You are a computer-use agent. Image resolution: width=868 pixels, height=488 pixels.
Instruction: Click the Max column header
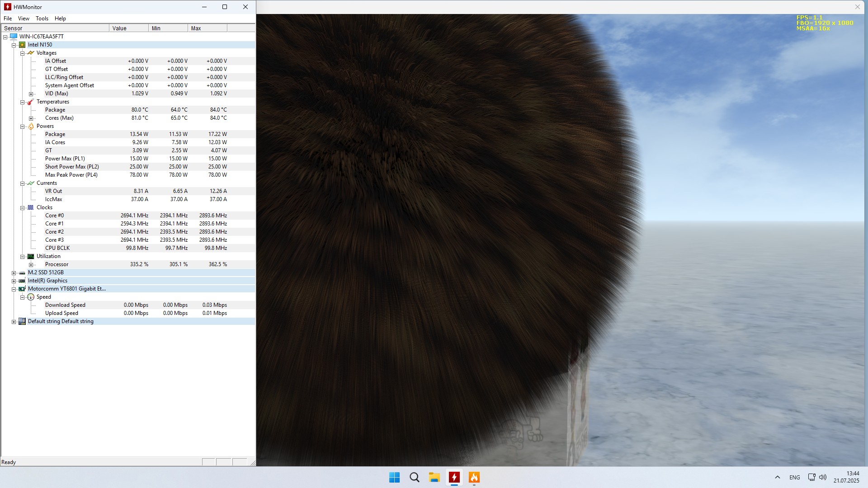pos(207,28)
